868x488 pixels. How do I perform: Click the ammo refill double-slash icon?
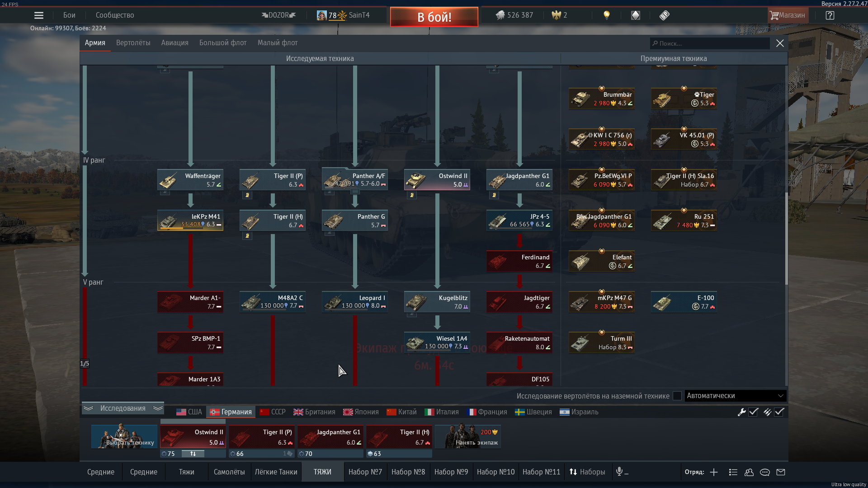767,412
